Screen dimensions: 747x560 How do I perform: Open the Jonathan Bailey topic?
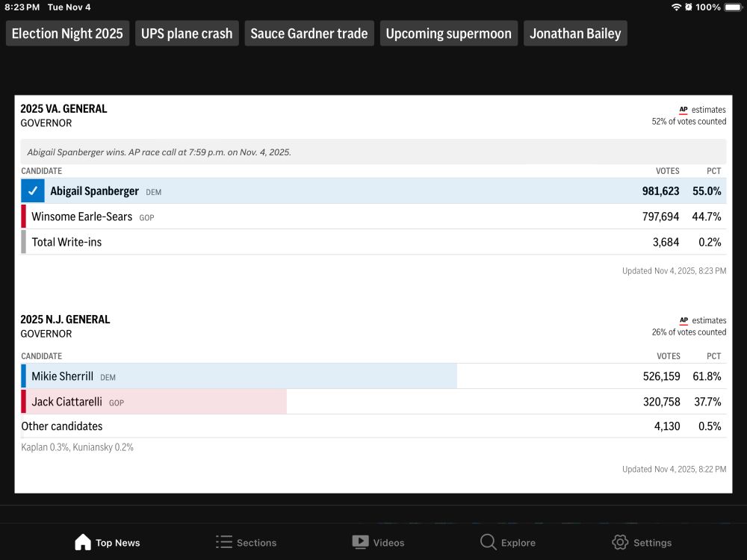coord(575,34)
